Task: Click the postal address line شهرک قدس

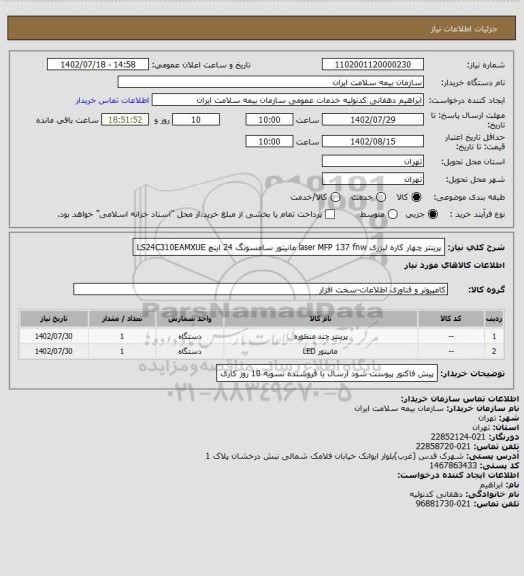Action: point(334,456)
